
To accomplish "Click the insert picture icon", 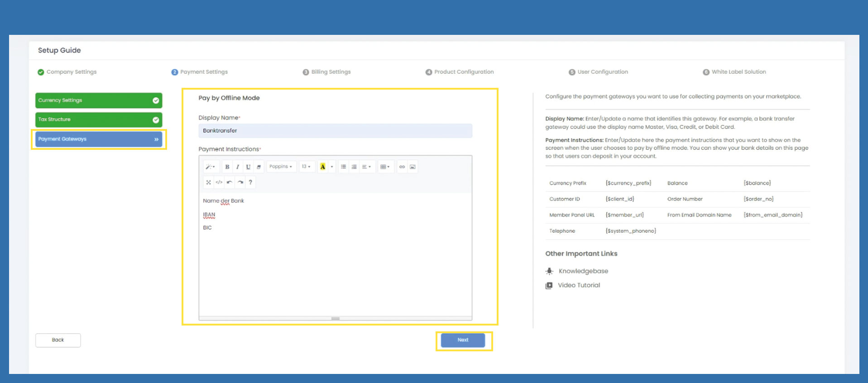I will [412, 167].
